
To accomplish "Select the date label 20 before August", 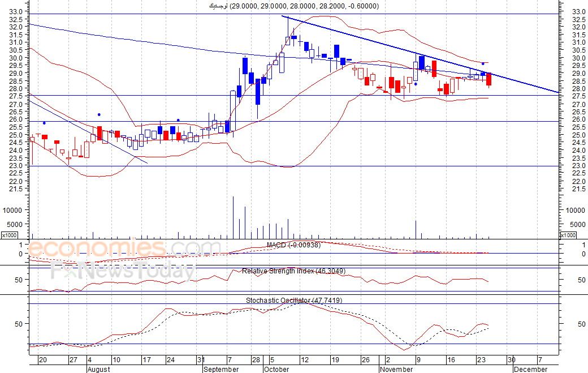I will click(x=43, y=360).
